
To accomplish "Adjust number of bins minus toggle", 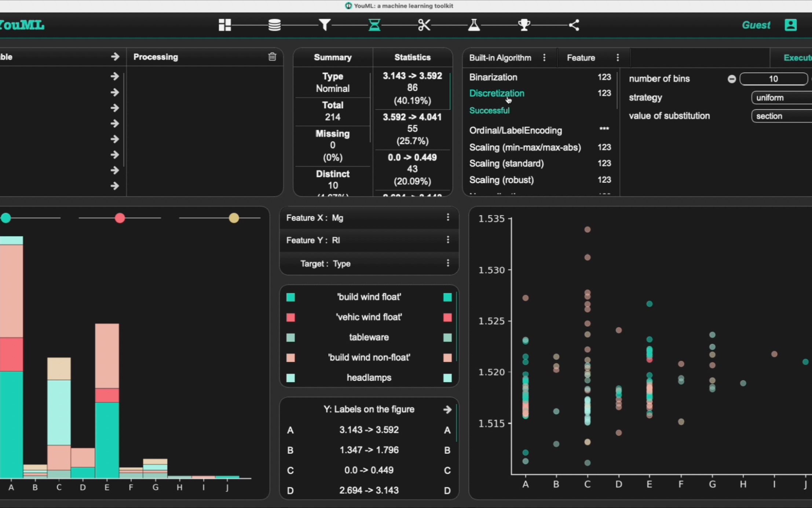I will click(x=732, y=79).
